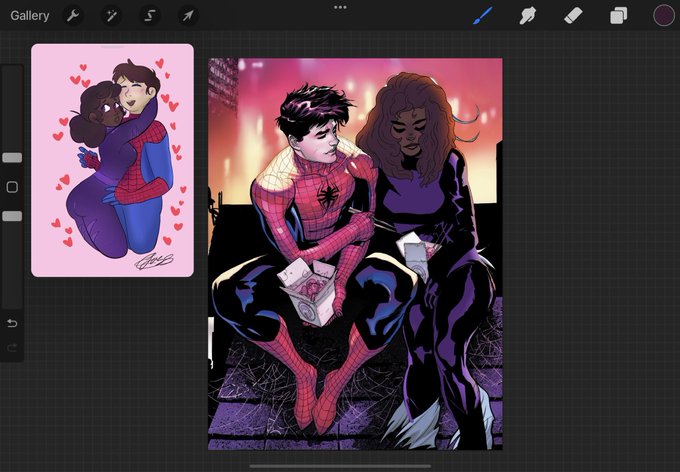Image resolution: width=680 pixels, height=472 pixels.
Task: Redo the last action
Action: pos(12,347)
